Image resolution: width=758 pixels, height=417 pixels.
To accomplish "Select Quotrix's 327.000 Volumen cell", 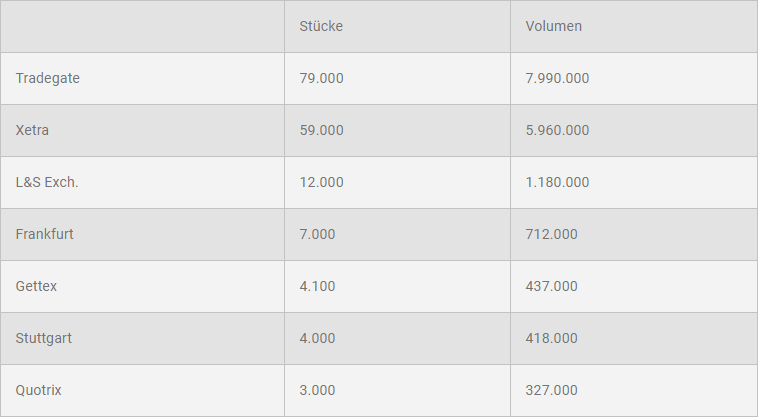I will (551, 390).
